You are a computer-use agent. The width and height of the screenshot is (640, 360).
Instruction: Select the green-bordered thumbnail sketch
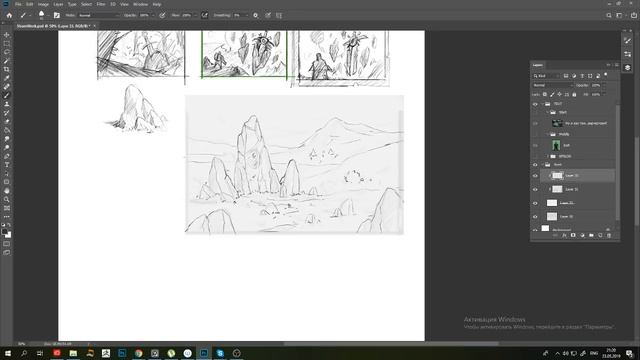[x=244, y=54]
